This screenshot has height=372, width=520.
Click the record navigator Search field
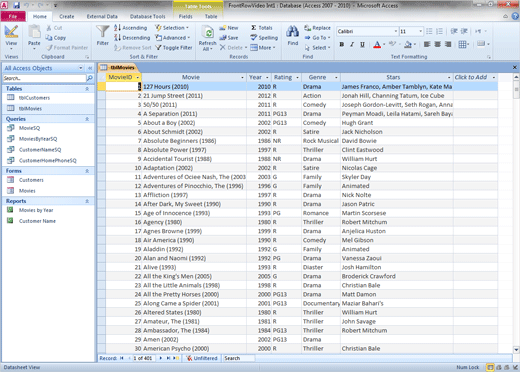pyautogui.click(x=239, y=358)
